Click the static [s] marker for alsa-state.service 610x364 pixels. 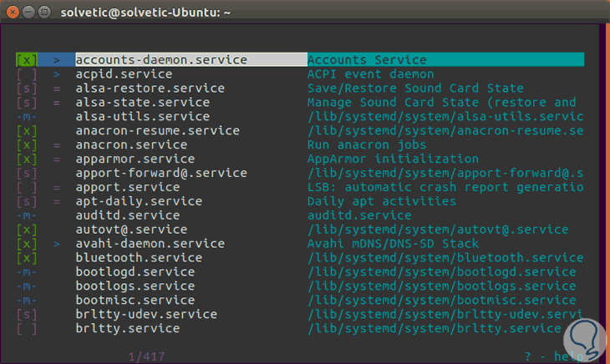[x=27, y=103]
